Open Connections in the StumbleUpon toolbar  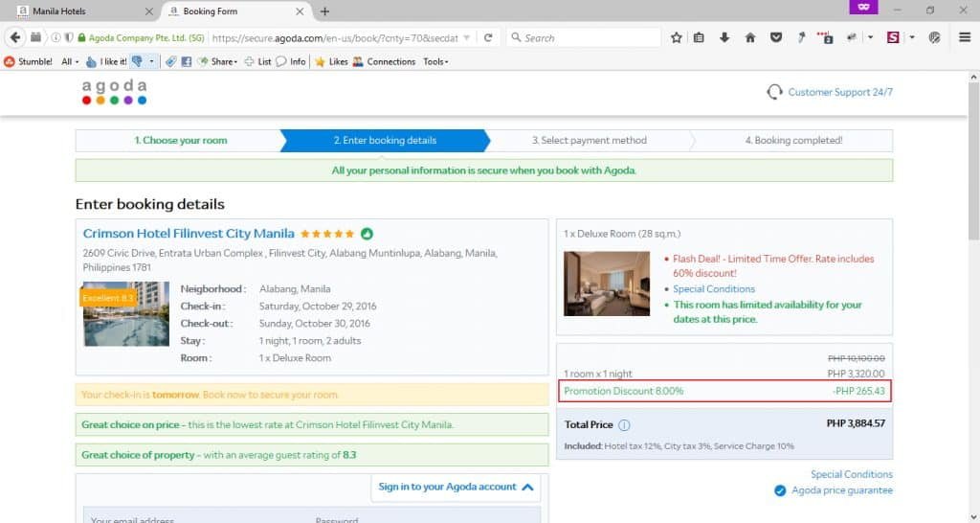pos(384,61)
